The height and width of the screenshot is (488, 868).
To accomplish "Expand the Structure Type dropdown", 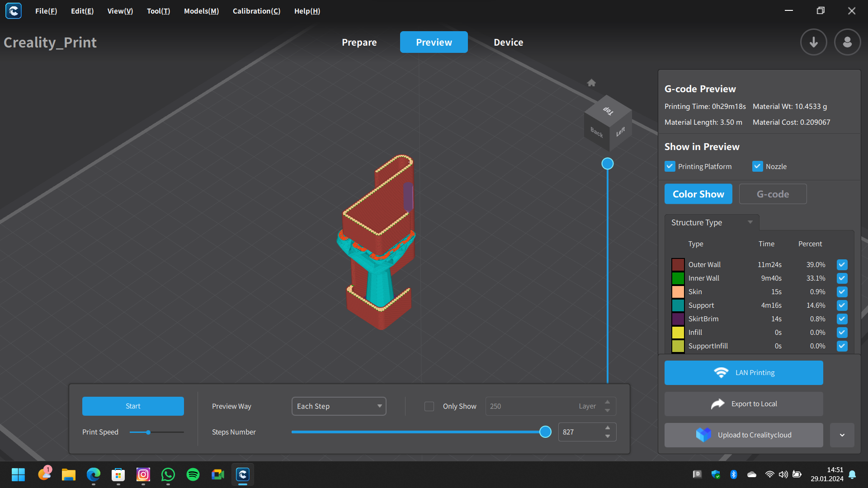I will [x=712, y=222].
